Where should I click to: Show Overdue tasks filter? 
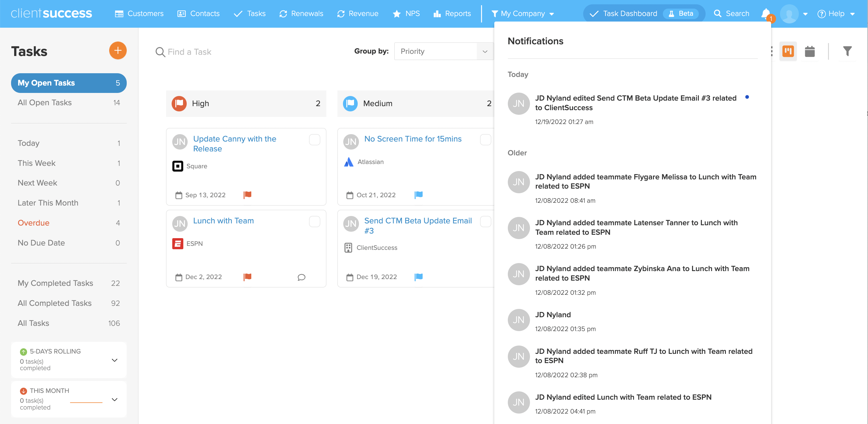click(x=69, y=223)
